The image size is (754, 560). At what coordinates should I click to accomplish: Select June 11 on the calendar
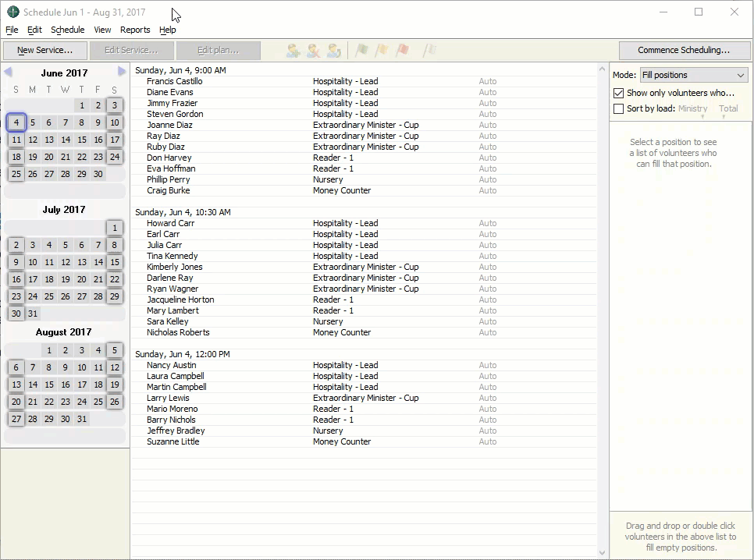click(16, 140)
